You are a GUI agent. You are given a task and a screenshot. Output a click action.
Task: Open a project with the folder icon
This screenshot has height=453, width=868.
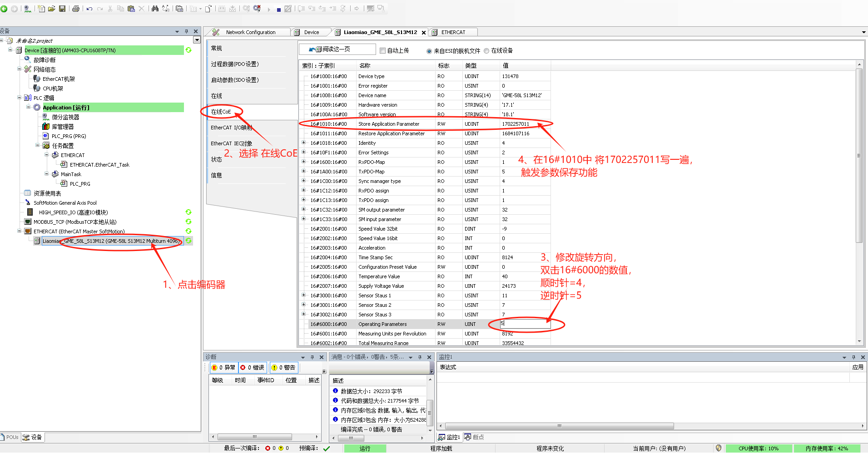[x=52, y=9]
